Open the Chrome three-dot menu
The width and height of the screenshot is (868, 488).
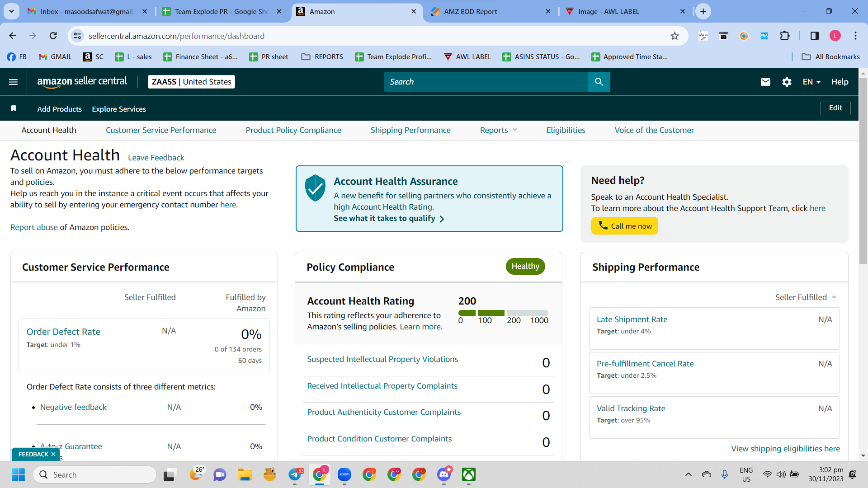click(855, 36)
